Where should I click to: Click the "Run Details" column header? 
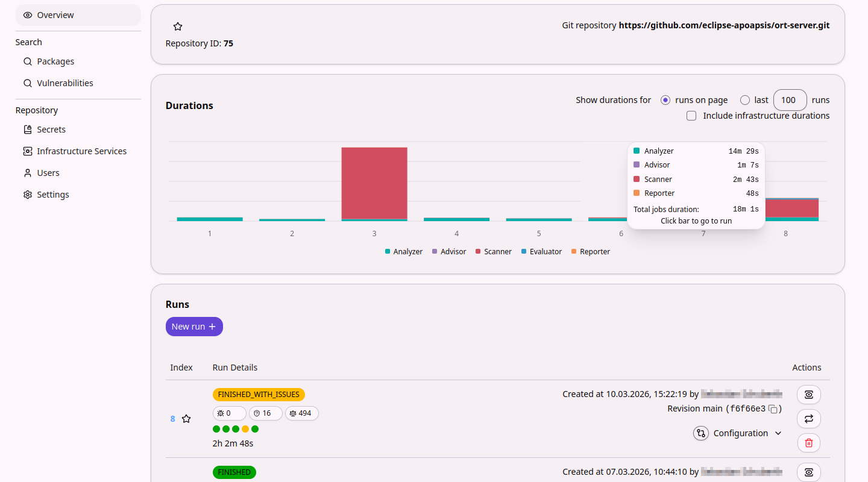(x=235, y=368)
